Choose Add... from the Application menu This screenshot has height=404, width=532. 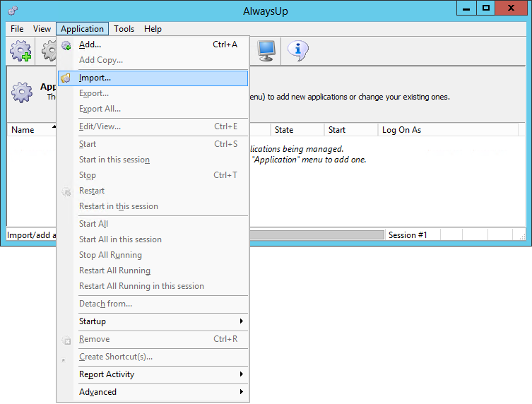pos(153,44)
